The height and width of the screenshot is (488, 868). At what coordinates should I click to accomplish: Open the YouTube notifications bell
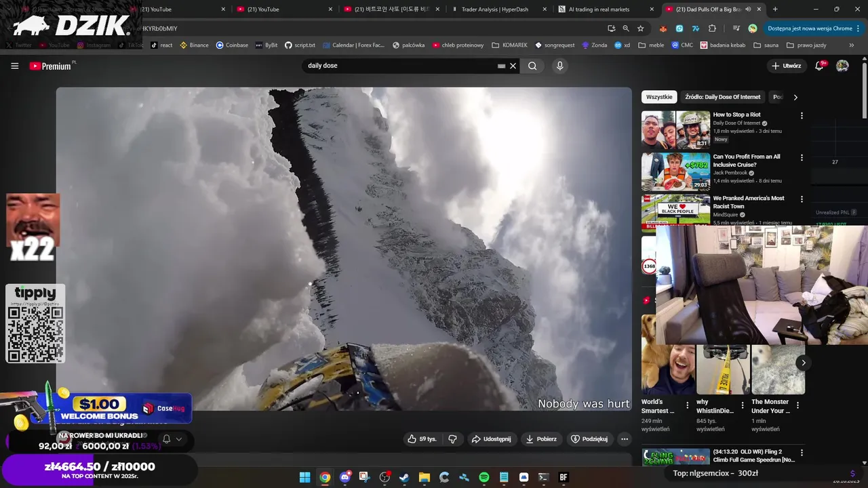point(820,66)
